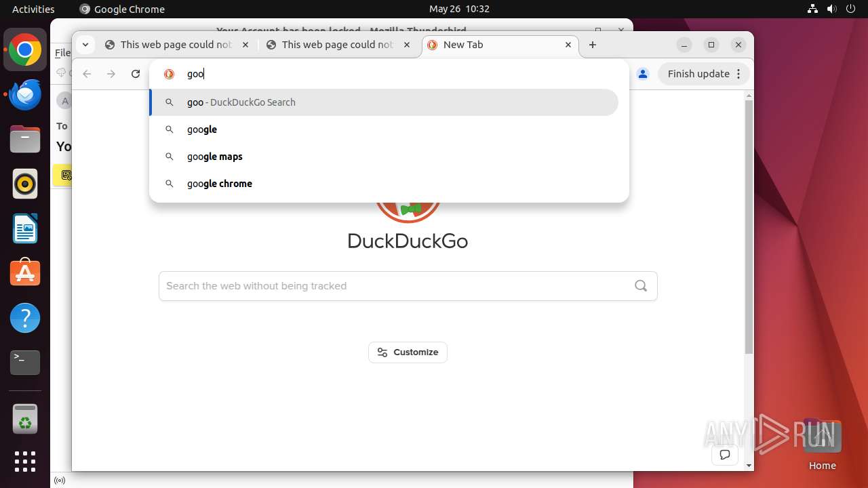Click the scrollbar up arrow
Screen dimensions: 868x488
click(749, 96)
